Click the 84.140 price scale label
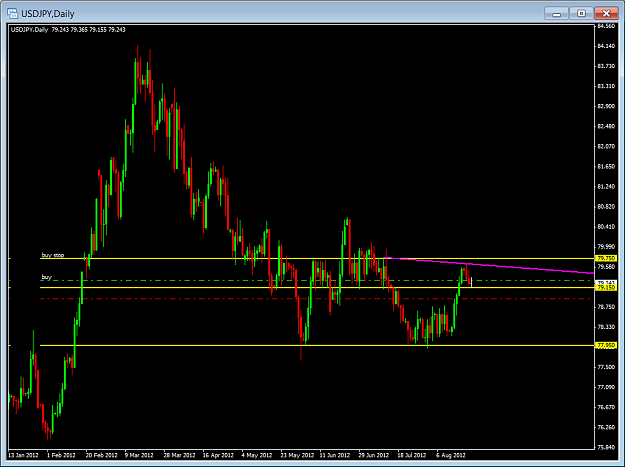625x467 pixels. click(x=606, y=46)
